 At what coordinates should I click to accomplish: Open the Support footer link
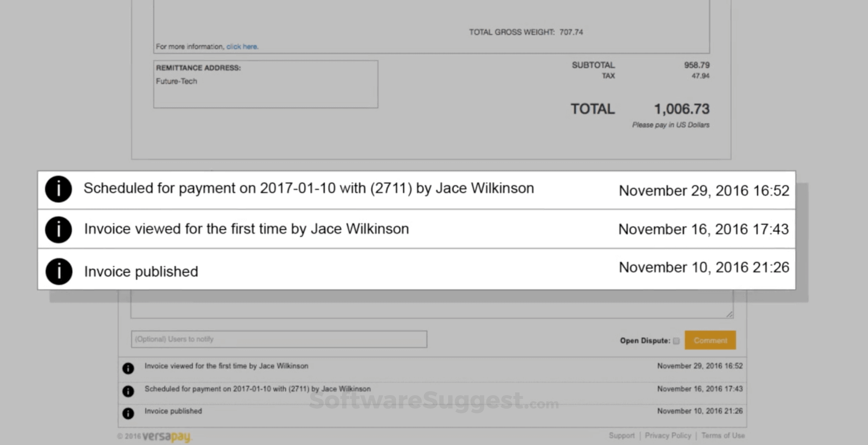pos(622,435)
